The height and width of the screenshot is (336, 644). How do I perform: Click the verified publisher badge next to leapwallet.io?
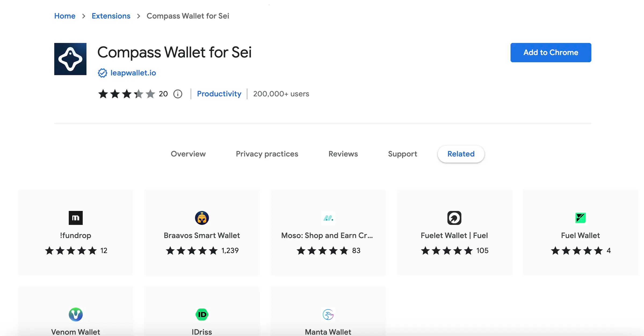(103, 73)
